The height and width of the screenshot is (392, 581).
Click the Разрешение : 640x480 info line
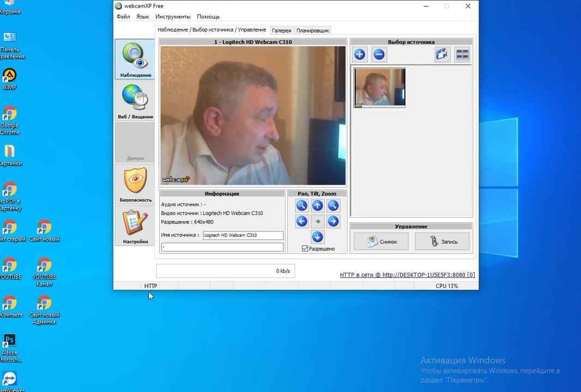(x=187, y=222)
